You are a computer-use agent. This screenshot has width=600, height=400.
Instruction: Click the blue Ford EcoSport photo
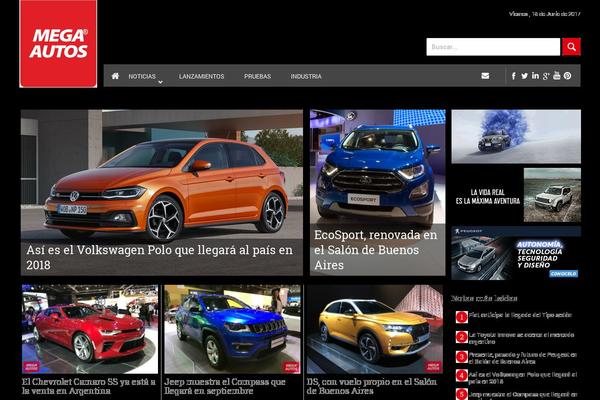click(377, 167)
